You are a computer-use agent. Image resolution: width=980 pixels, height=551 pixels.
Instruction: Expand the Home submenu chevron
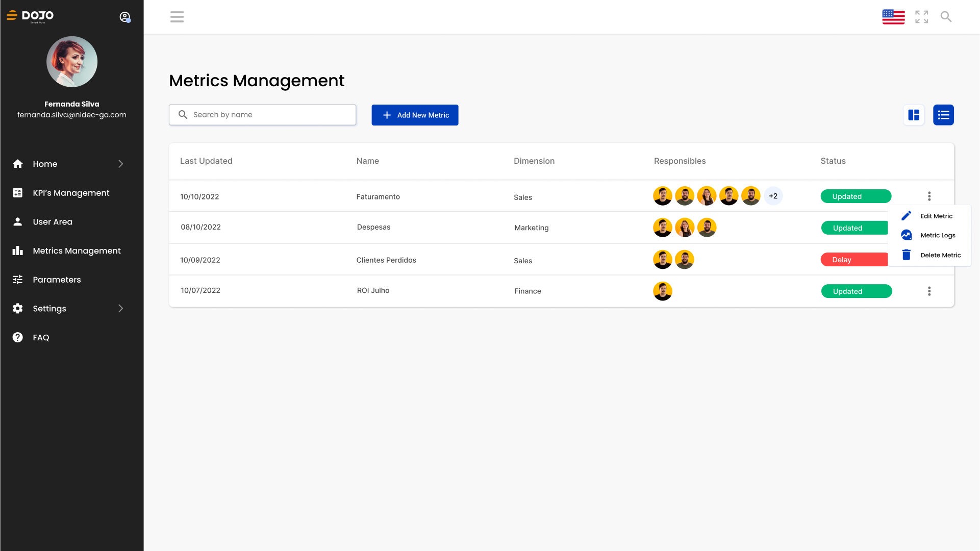point(121,164)
